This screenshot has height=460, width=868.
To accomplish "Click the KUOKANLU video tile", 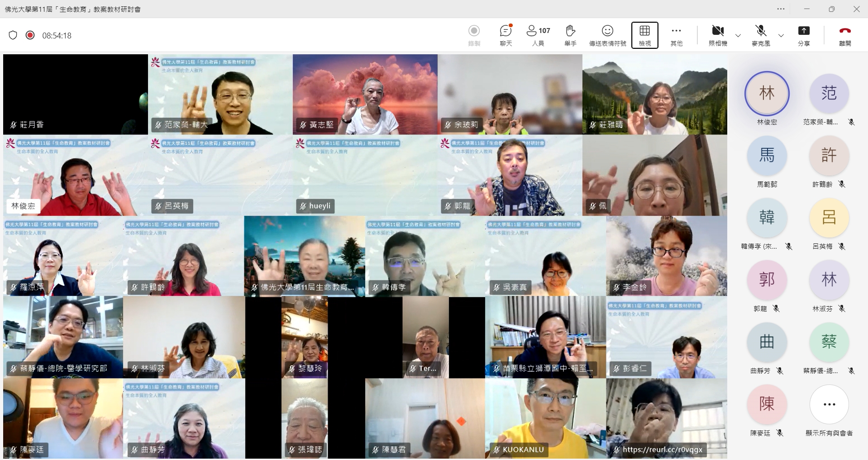I will [545, 418].
